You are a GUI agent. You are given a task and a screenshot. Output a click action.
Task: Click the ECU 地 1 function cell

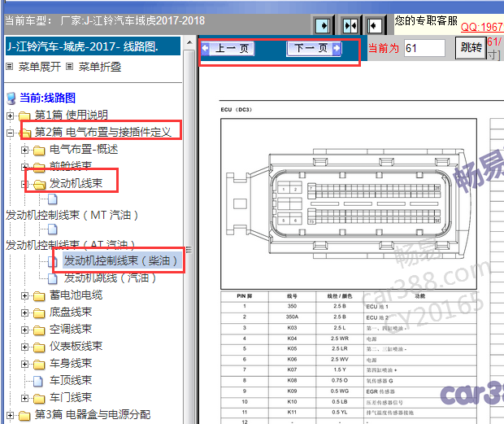419,307
